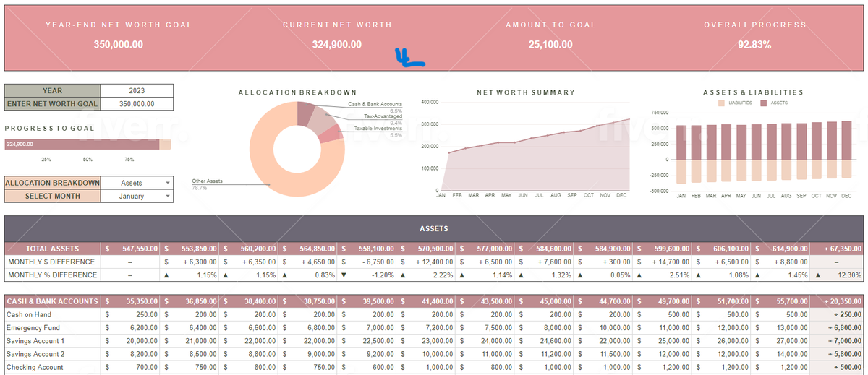Click the NET WORTH SUMMARY chart title
Viewport: 868px width, 375px height.
click(526, 92)
